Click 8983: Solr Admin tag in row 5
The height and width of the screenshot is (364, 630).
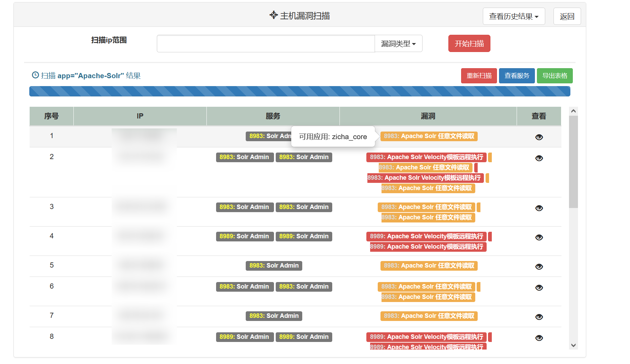tap(274, 266)
